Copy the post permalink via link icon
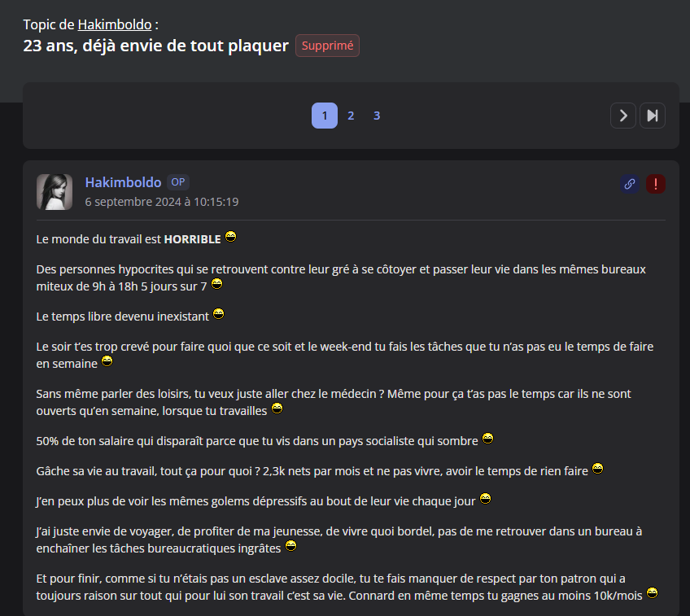Image resolution: width=690 pixels, height=616 pixels. pos(629,184)
